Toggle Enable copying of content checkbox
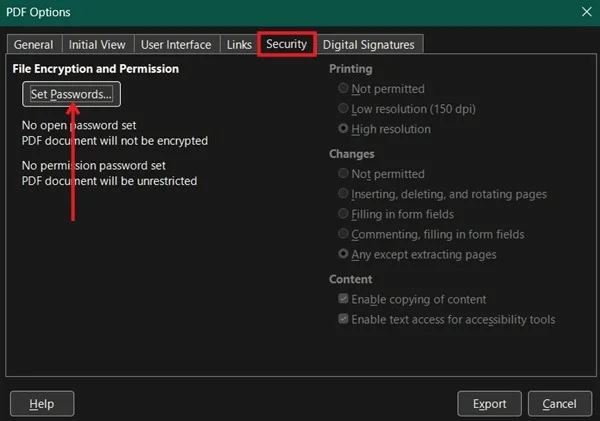The width and height of the screenshot is (600, 421). pyautogui.click(x=344, y=299)
